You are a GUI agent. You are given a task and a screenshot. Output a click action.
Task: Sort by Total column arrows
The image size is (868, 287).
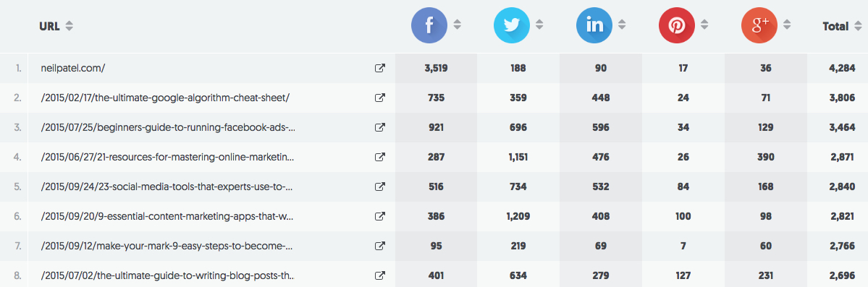(857, 26)
